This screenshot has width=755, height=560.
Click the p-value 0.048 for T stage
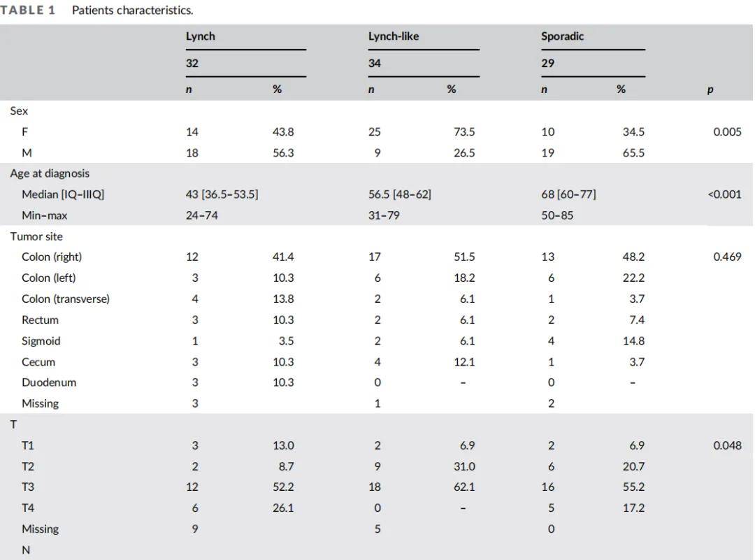click(x=727, y=445)
